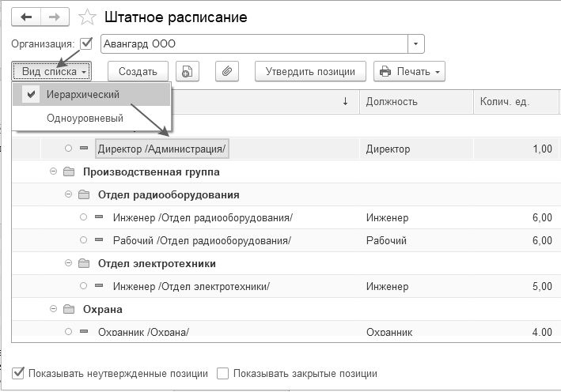Click folder icon of Охрана group
The height and width of the screenshot is (392, 561).
[x=68, y=309]
